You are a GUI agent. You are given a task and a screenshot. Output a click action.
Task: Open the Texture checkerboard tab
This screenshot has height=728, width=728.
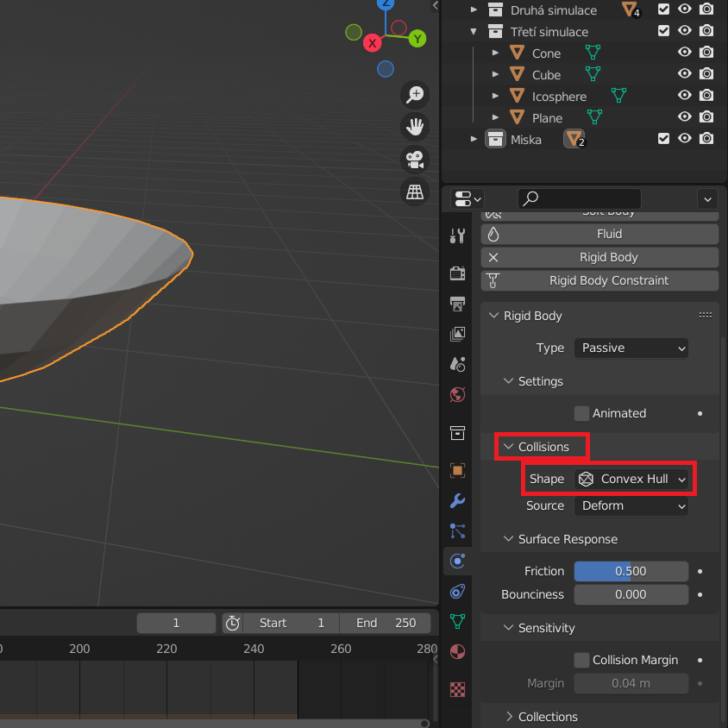pyautogui.click(x=458, y=689)
